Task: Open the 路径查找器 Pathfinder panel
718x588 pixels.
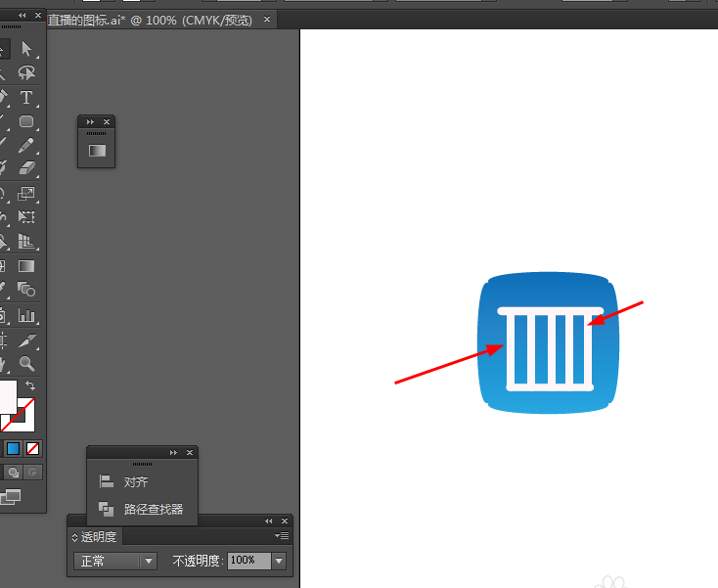Action: [x=154, y=509]
